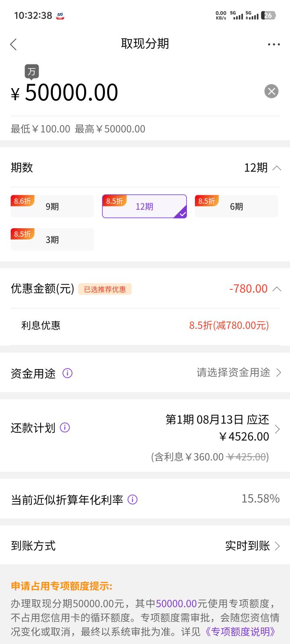Tap the info icon beside 资金用途
This screenshot has height=644, width=290.
point(67,373)
